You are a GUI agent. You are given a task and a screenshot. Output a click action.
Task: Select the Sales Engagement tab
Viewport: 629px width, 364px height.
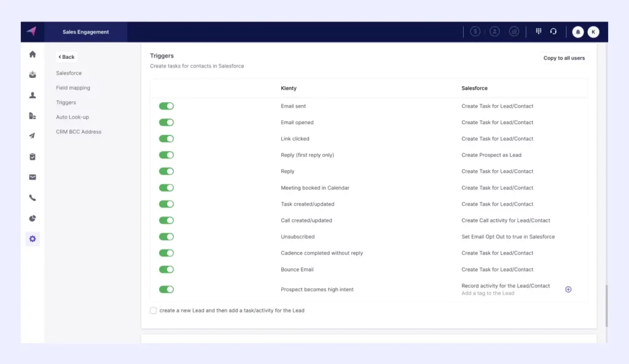(x=85, y=32)
